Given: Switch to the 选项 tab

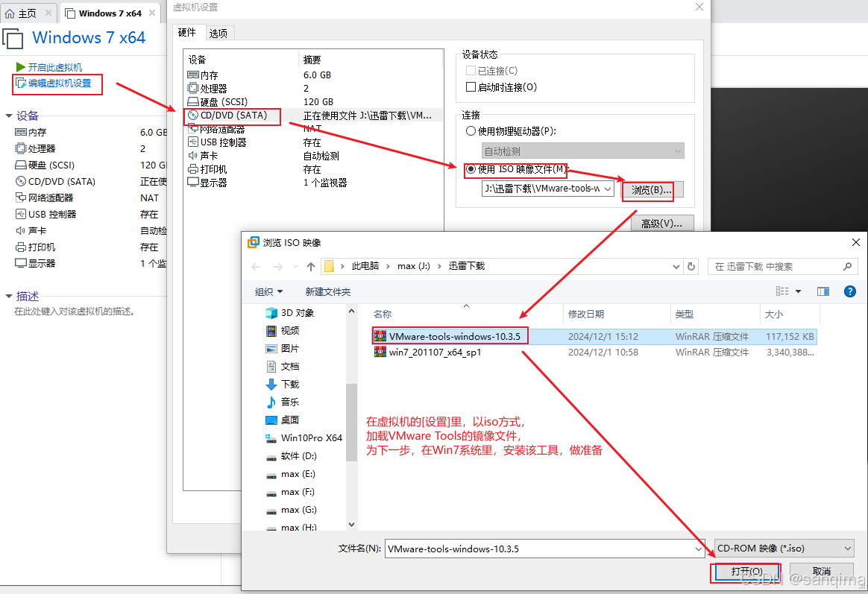Looking at the screenshot, I should pyautogui.click(x=218, y=34).
